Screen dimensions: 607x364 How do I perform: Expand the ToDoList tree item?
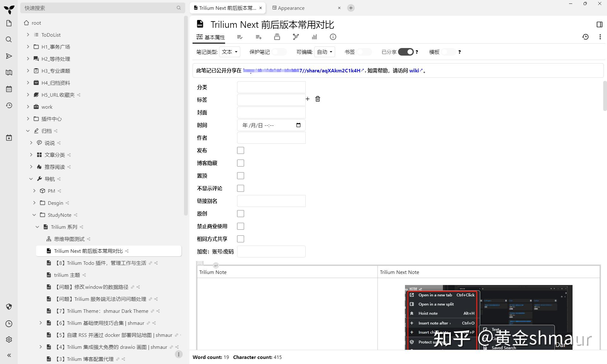click(28, 35)
